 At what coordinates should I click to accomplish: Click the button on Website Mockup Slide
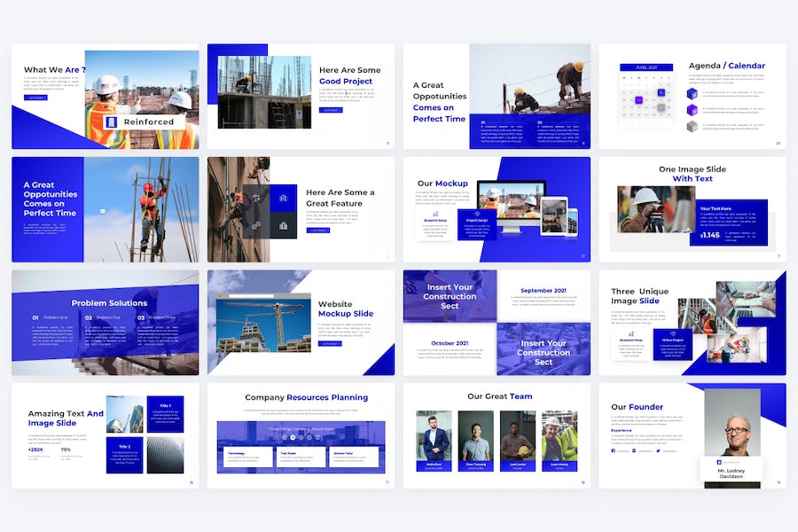[330, 343]
